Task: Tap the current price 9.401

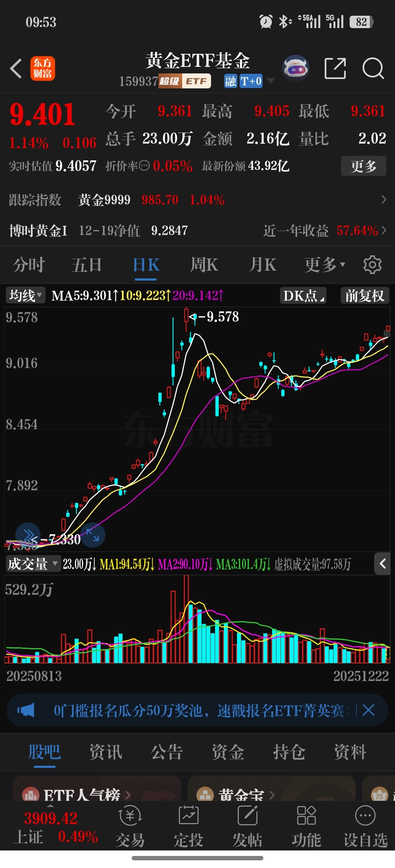Action: (x=42, y=115)
